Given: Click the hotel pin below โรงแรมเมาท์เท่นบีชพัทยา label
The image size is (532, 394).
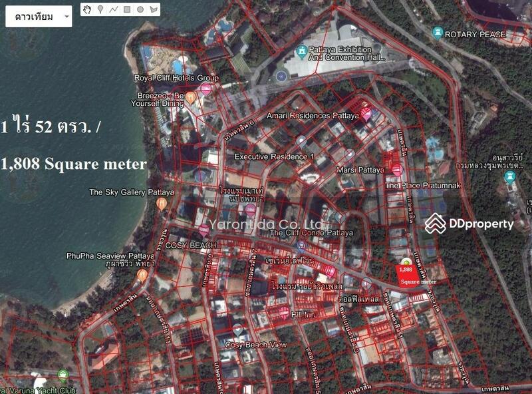Looking at the screenshot, I should 251,210.
